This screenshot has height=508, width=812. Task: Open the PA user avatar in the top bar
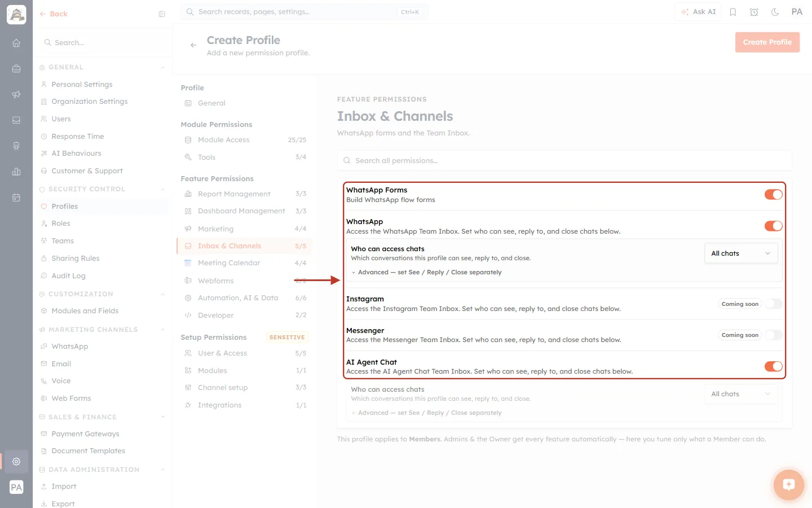point(797,12)
